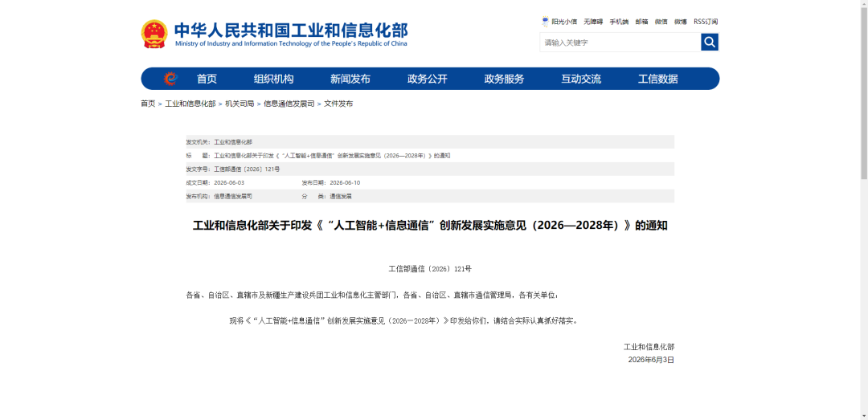This screenshot has width=868, height=420.
Task: Open the 首页 nav menu item
Action: pos(207,79)
